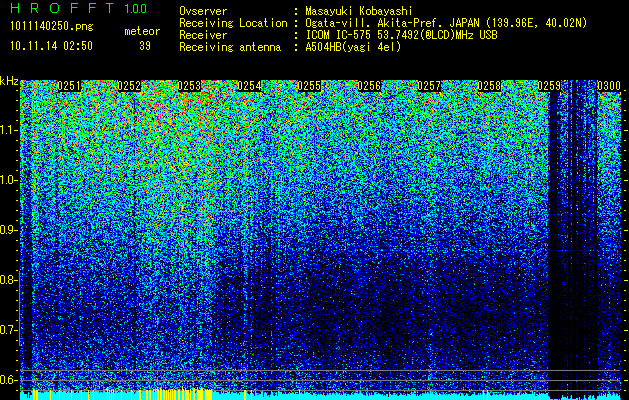Click the 0.8 frequency axis label

[9, 280]
